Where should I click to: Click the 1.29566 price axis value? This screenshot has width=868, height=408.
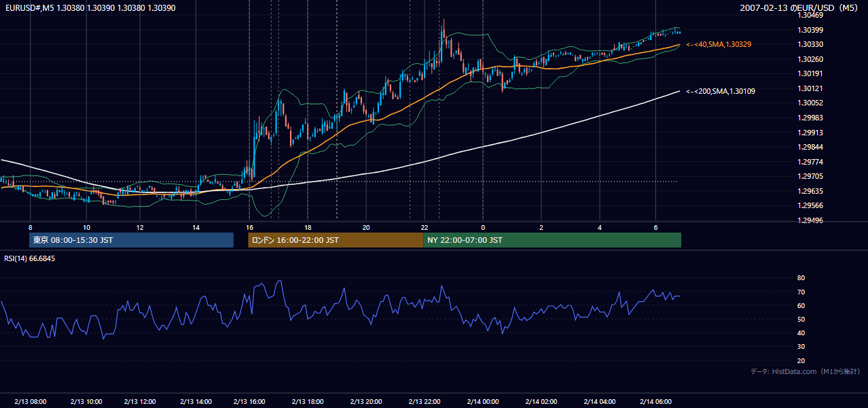click(810, 205)
